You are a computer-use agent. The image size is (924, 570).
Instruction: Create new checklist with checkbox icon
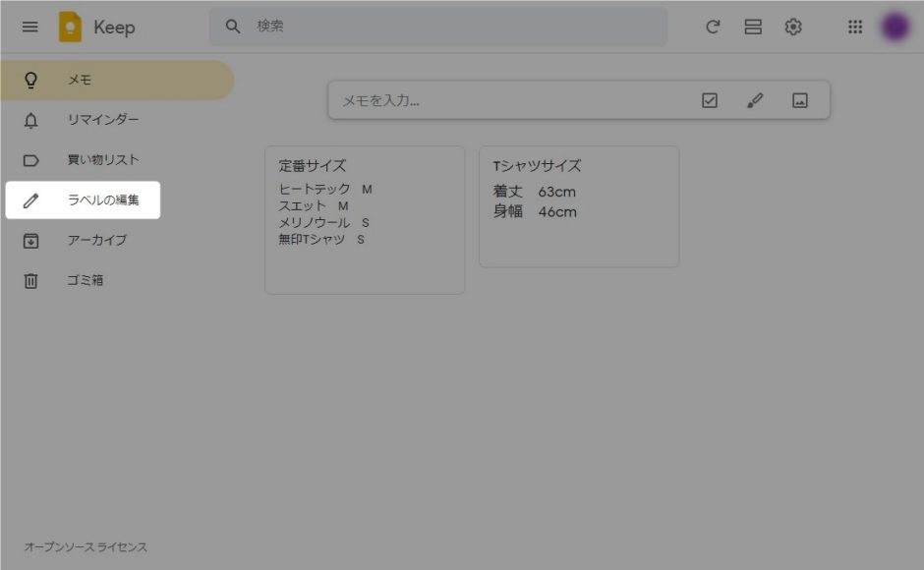coord(710,100)
